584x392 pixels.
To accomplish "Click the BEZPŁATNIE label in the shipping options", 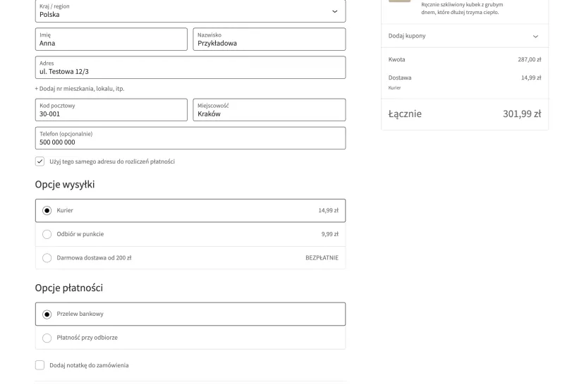I will pos(322,257).
